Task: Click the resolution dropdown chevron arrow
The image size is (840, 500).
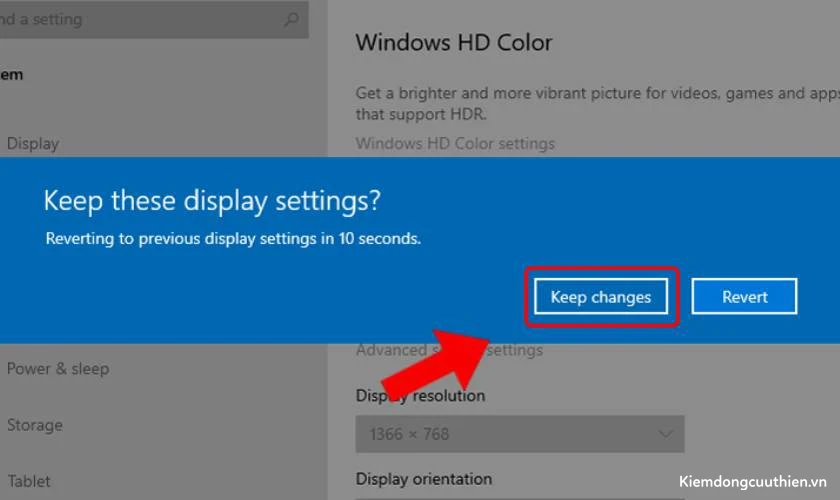Action: click(x=665, y=434)
